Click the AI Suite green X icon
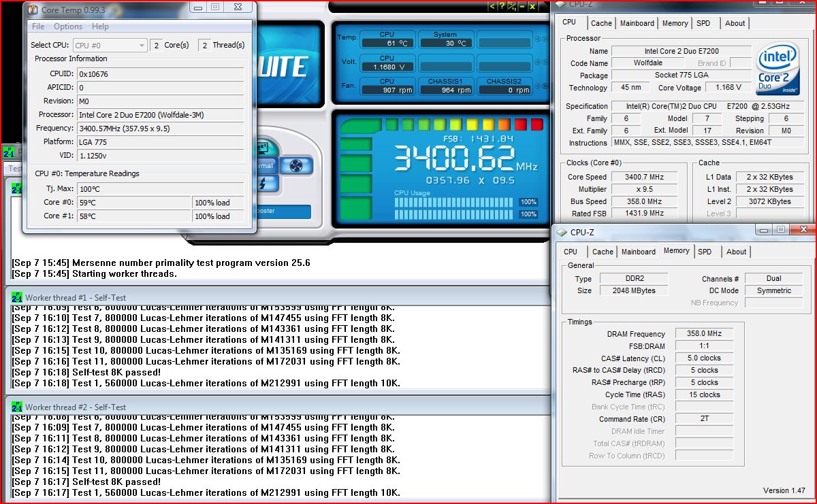Viewport: 817px width, 504px height. (x=532, y=6)
